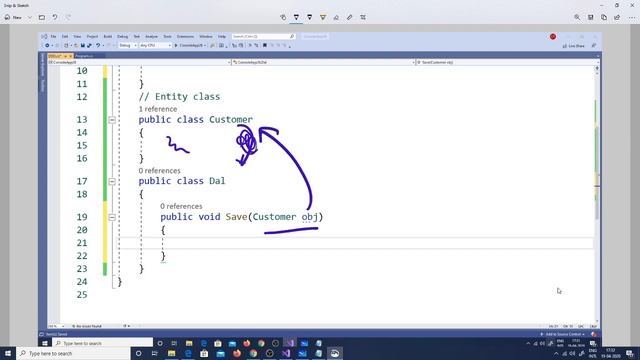The height and width of the screenshot is (360, 640).
Task: Switch to the Program.cs editor tab in the snip
Action: coord(84,56)
